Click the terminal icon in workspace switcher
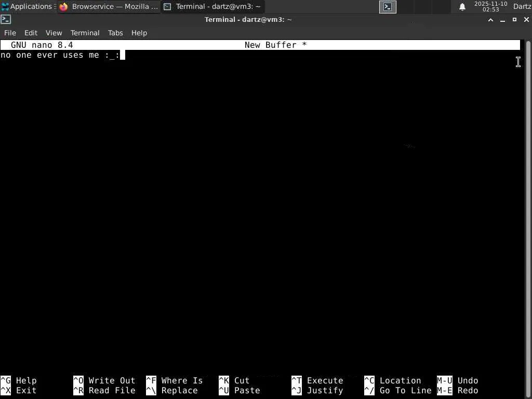This screenshot has height=399, width=532. tap(388, 7)
